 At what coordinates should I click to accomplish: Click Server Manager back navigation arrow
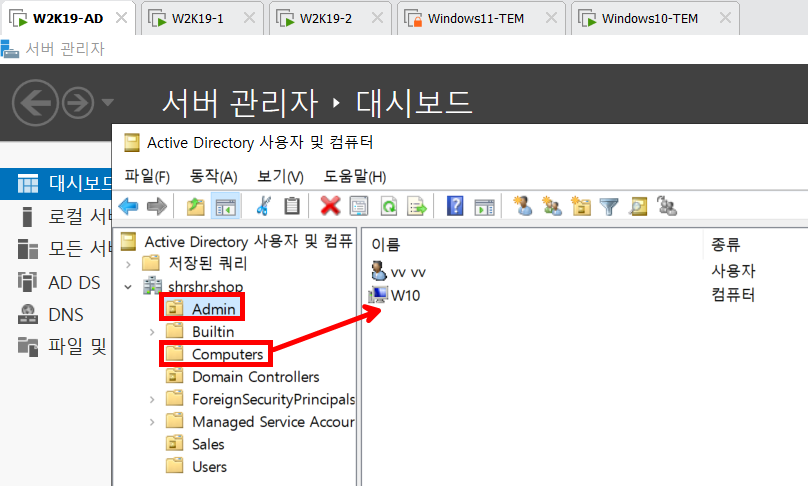tap(35, 103)
